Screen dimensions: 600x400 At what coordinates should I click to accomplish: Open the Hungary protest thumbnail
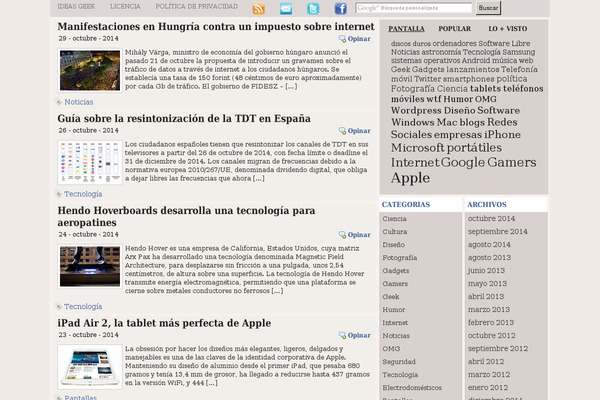(x=90, y=70)
